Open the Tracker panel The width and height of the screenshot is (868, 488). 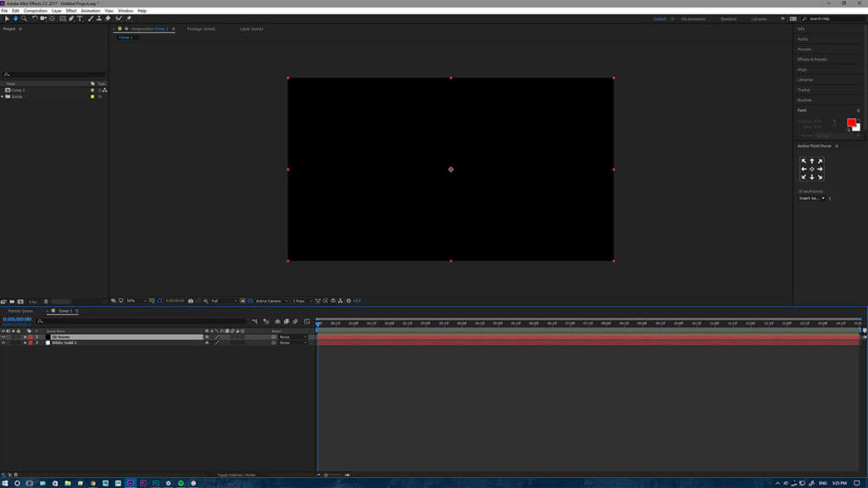coord(804,90)
